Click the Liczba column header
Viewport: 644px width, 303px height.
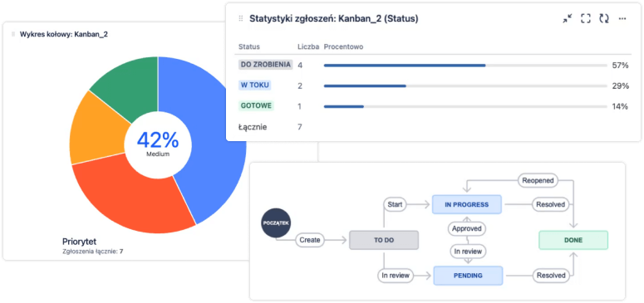[308, 46]
